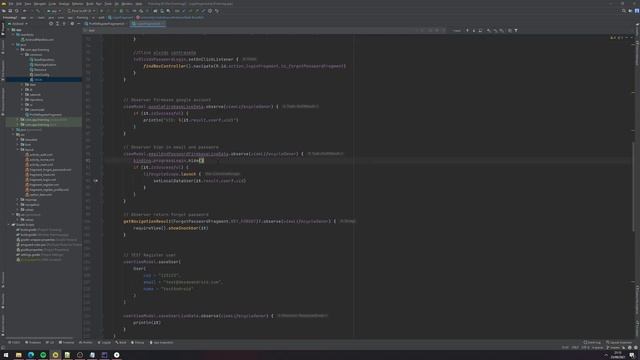This screenshot has height=360, width=640.
Task: Toggle Words option in find bar
Action: coord(437,31)
